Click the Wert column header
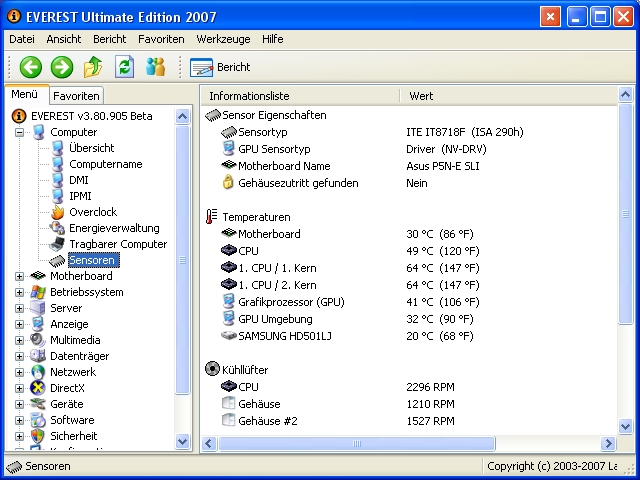 click(x=509, y=96)
